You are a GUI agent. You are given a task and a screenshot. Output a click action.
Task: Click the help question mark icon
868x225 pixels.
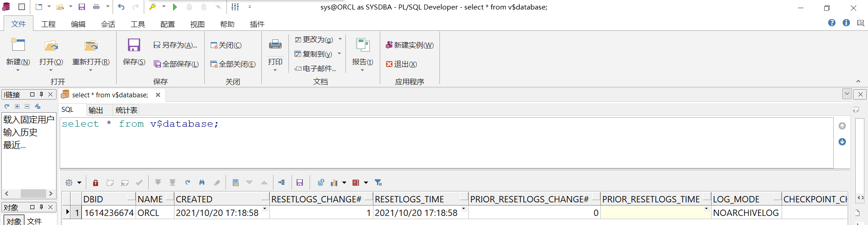(x=832, y=23)
